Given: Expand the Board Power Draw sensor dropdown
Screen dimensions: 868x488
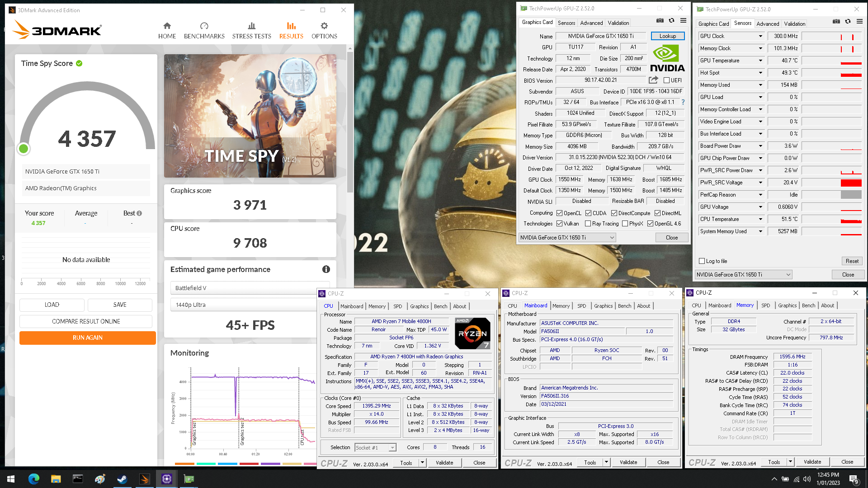Looking at the screenshot, I should tap(760, 146).
